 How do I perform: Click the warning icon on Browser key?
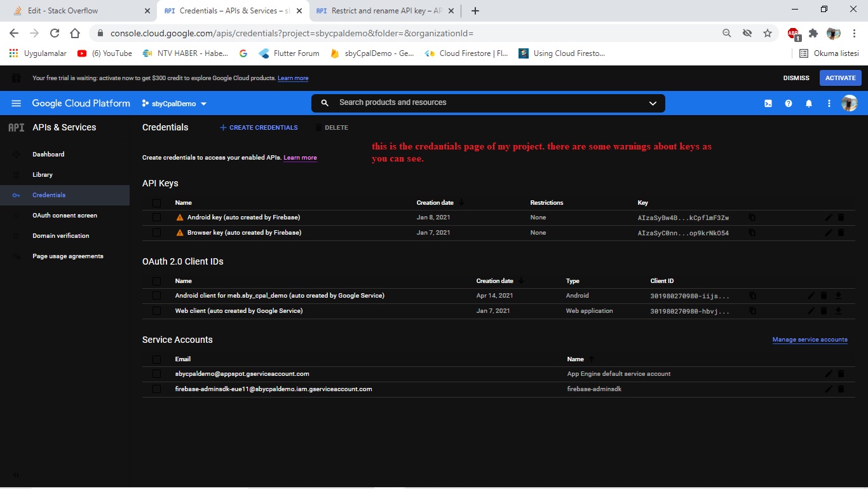pos(180,233)
